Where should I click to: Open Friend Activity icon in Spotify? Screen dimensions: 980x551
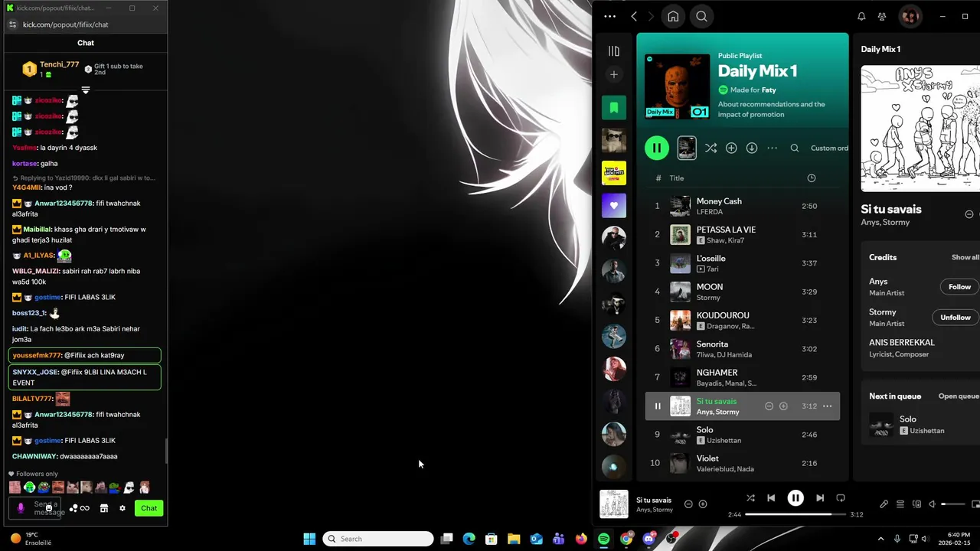pyautogui.click(x=882, y=16)
